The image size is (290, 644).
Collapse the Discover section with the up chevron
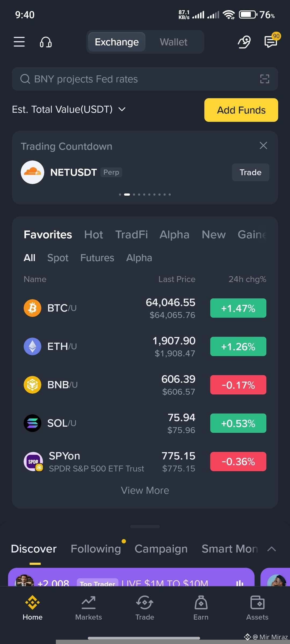(272, 549)
